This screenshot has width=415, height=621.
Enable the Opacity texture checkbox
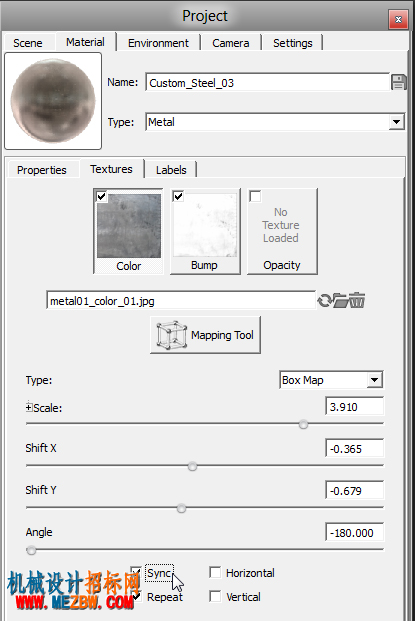(x=255, y=196)
